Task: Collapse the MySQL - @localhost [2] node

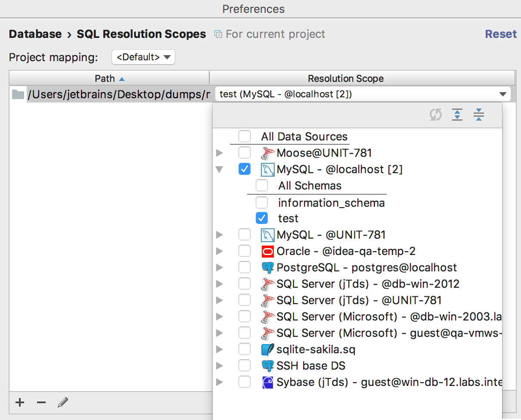Action: [220, 169]
